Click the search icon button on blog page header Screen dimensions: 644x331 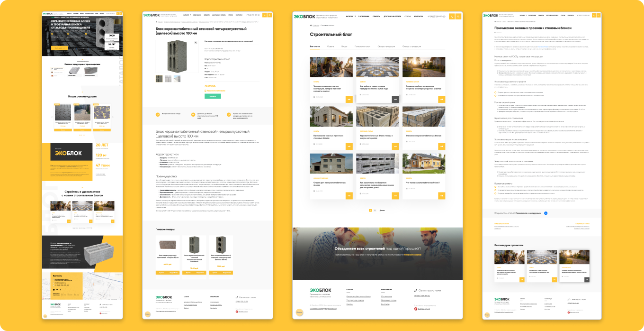click(458, 17)
